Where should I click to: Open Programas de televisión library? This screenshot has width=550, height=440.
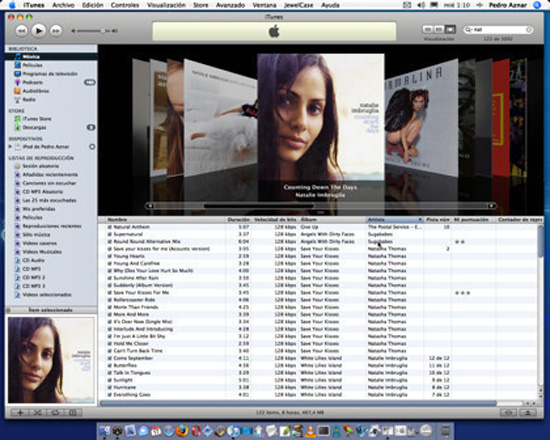pyautogui.click(x=50, y=74)
